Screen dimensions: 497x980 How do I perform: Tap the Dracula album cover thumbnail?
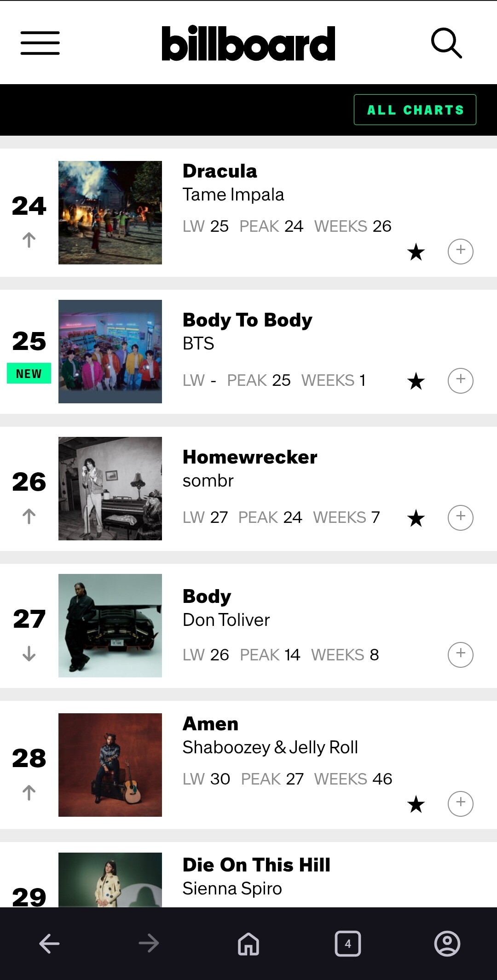[110, 212]
